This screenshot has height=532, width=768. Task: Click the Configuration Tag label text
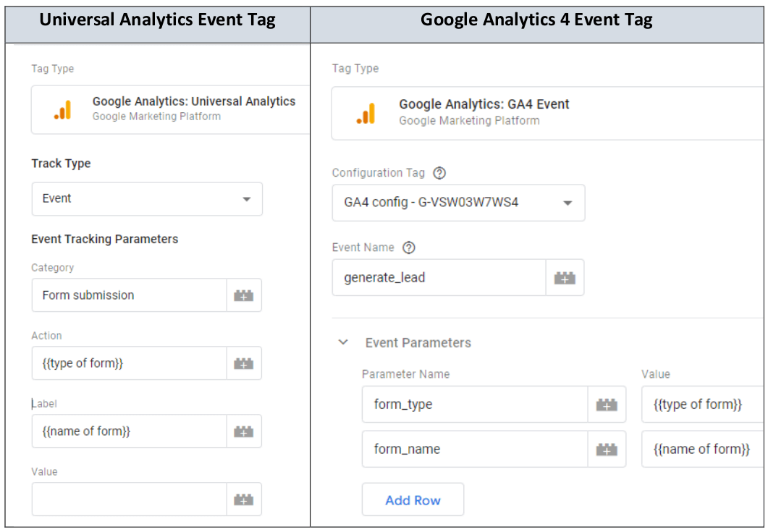[x=378, y=173]
